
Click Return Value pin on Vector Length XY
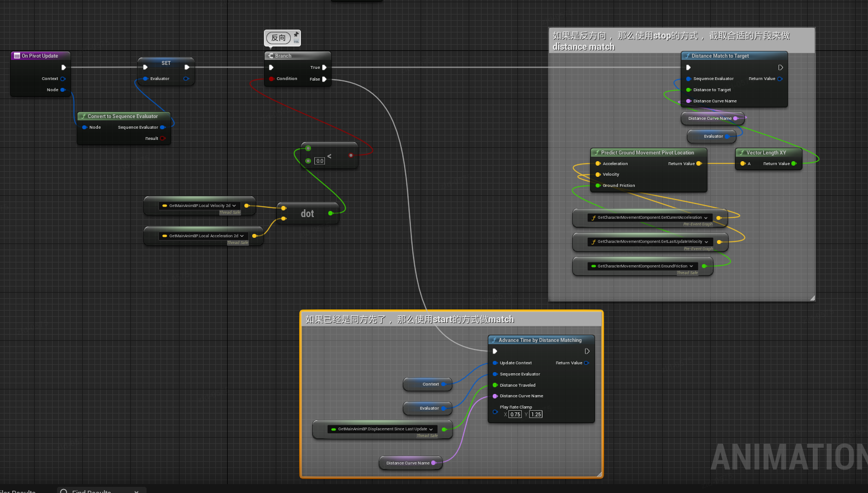pyautogui.click(x=794, y=164)
